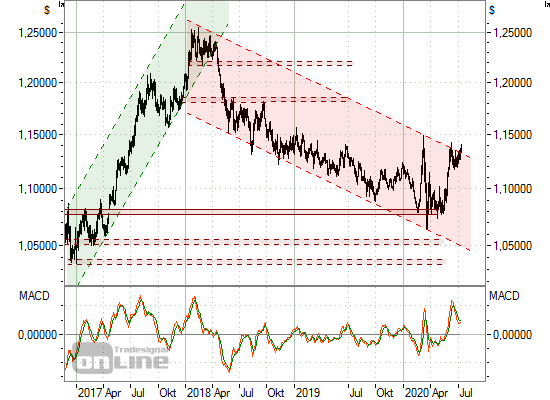550x400 pixels.
Task: Click the left MACD indicator label
Action: click(x=34, y=296)
